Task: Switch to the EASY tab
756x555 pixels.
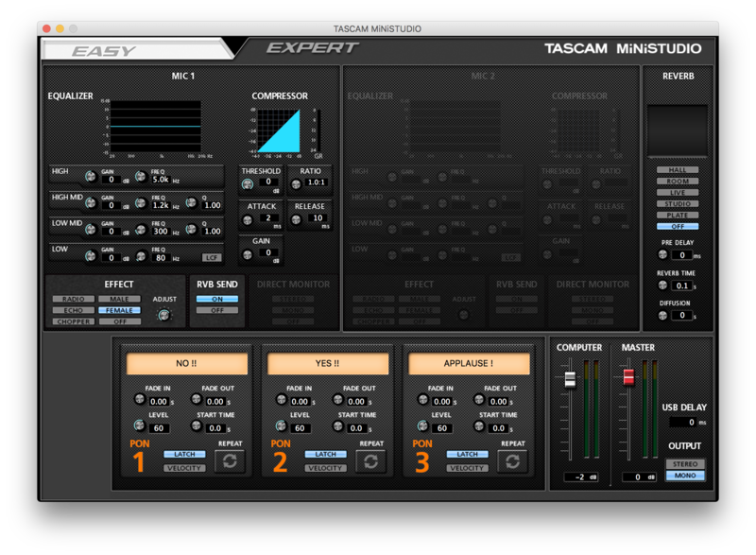Action: (x=104, y=50)
